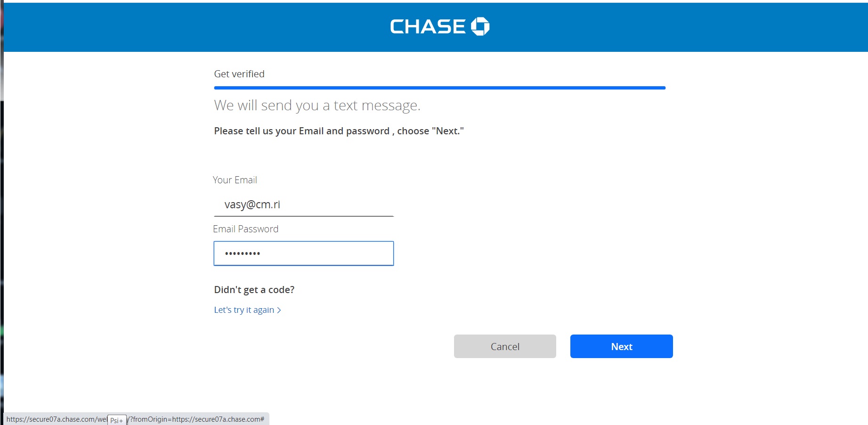Viewport: 868px width, 425px height.
Task: Click the "Please tell us your Email" instruction
Action: [339, 131]
